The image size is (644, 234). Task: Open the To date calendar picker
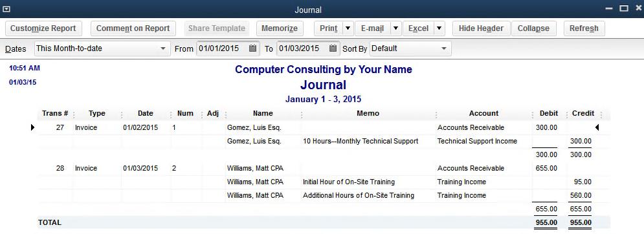point(333,48)
